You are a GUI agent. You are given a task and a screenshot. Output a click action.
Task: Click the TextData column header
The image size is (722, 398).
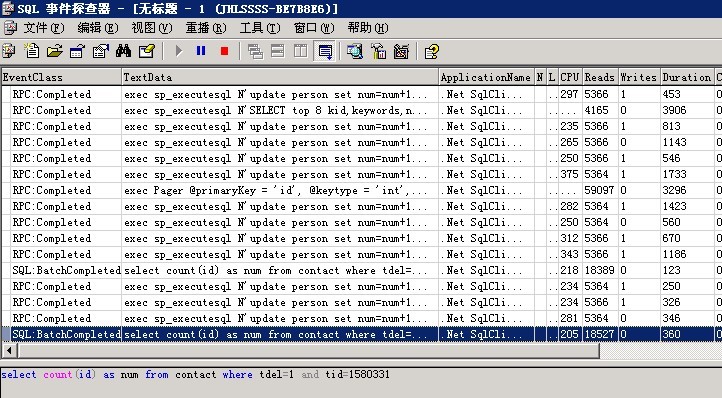(280, 77)
